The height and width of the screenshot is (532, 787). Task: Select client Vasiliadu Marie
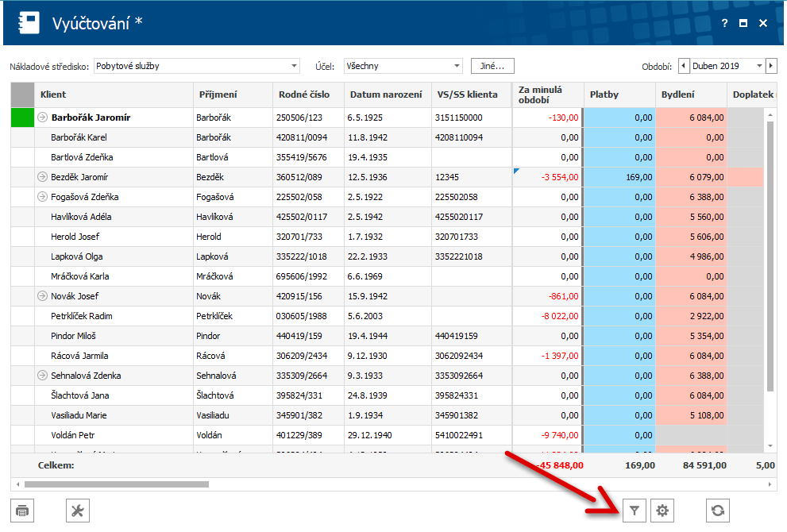point(79,415)
